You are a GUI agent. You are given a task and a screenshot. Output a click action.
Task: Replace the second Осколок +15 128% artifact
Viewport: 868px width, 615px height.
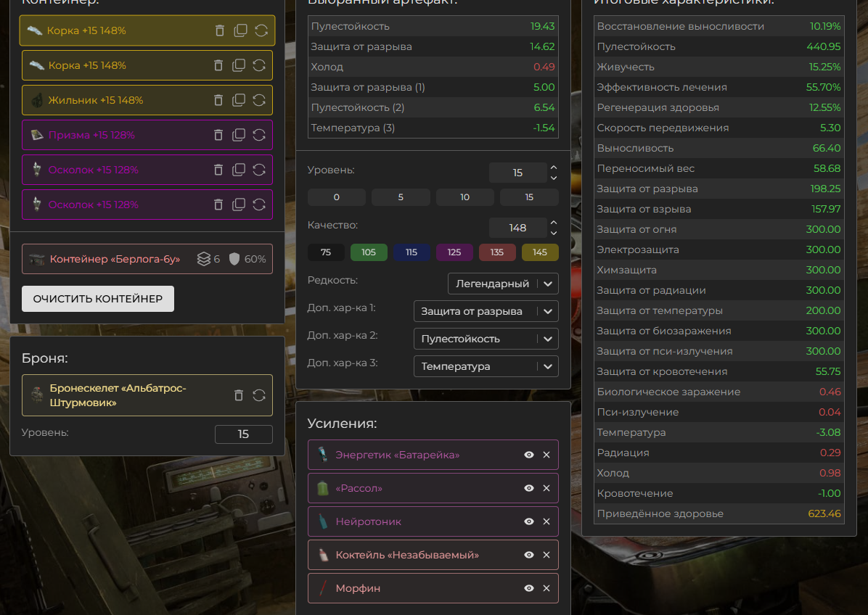click(259, 205)
